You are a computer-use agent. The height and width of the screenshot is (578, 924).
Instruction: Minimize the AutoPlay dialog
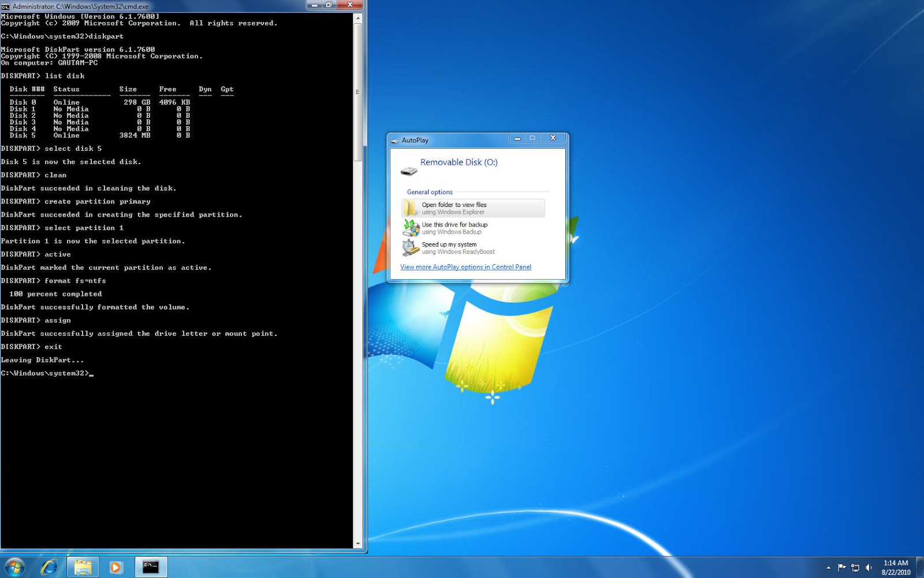coord(517,138)
